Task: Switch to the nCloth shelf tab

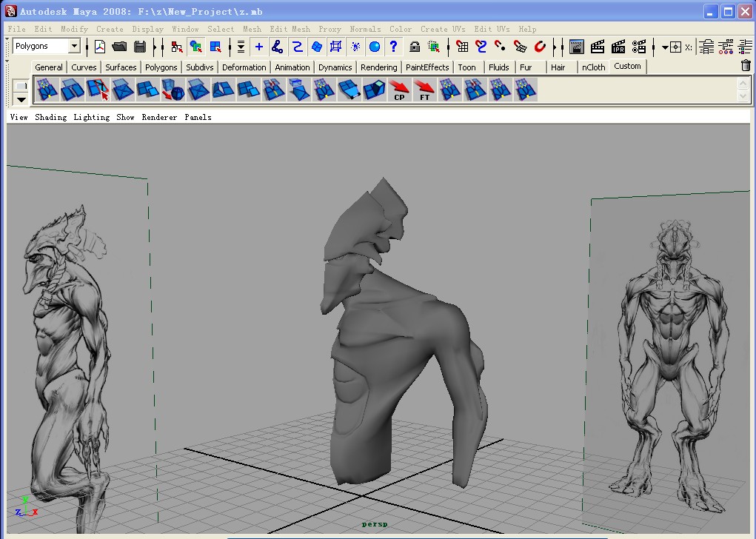Action: 593,67
